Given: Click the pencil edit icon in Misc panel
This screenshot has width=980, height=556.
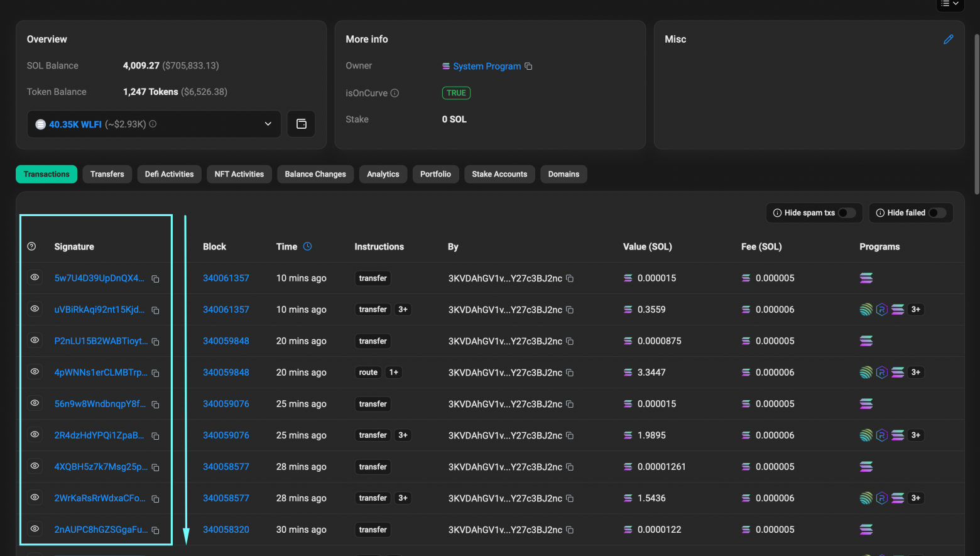Looking at the screenshot, I should (948, 39).
